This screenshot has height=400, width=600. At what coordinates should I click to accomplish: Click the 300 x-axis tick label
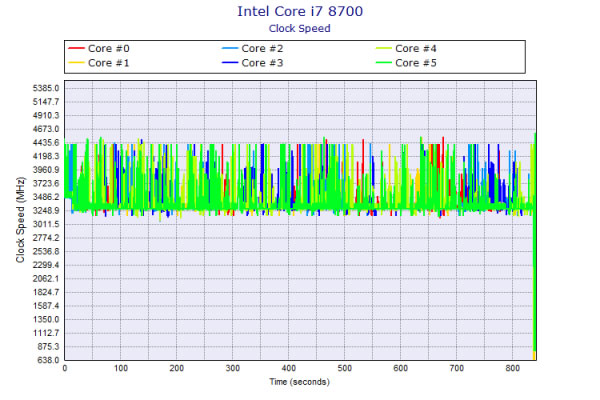(x=233, y=368)
